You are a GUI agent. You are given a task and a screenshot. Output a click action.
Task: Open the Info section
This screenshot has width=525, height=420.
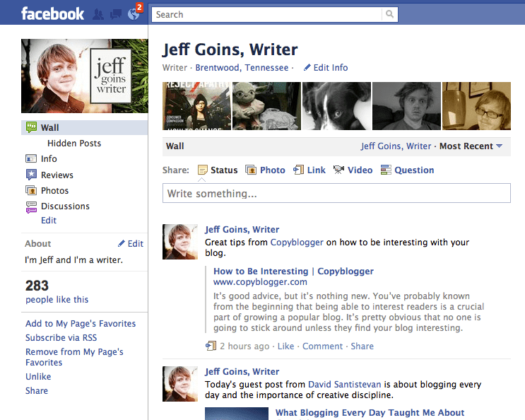(49, 158)
